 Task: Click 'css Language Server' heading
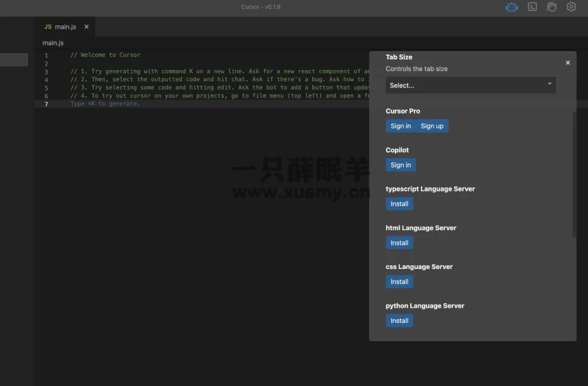pos(419,267)
